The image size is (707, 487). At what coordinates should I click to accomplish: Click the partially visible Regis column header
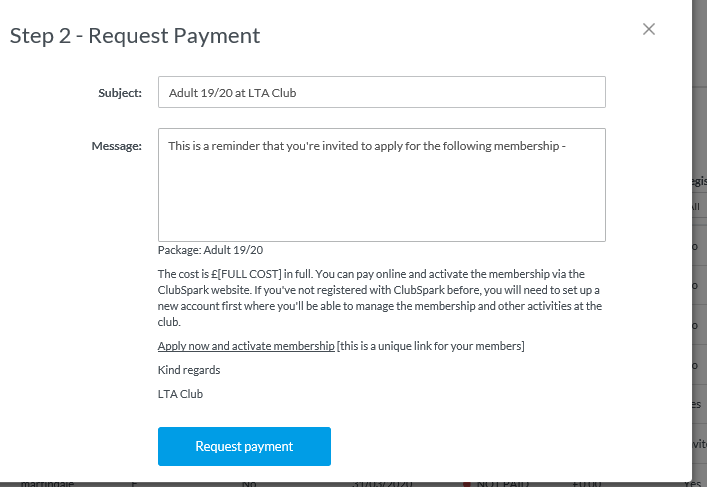698,181
